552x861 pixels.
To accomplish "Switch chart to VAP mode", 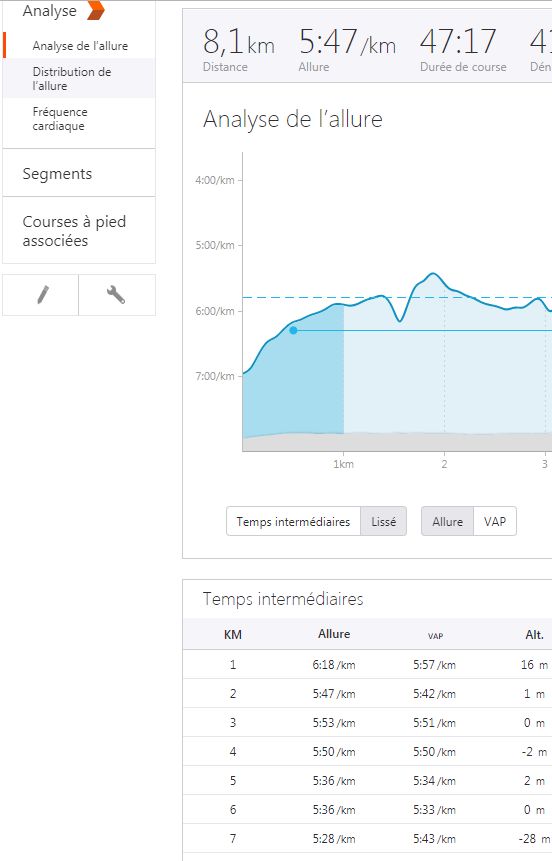I will pyautogui.click(x=494, y=521).
